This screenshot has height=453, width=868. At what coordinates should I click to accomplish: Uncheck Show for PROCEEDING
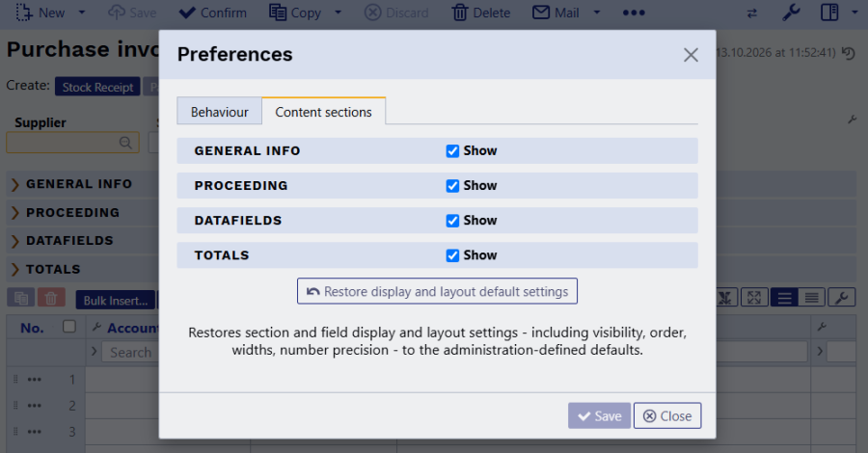click(x=452, y=186)
